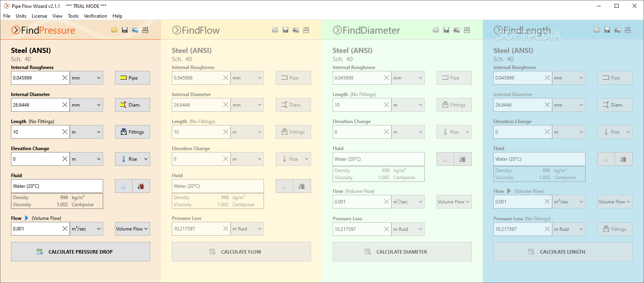Viewport: 644px width, 283px height.
Task: Clear Internal Roughness value in FindPressure
Action: [x=65, y=78]
